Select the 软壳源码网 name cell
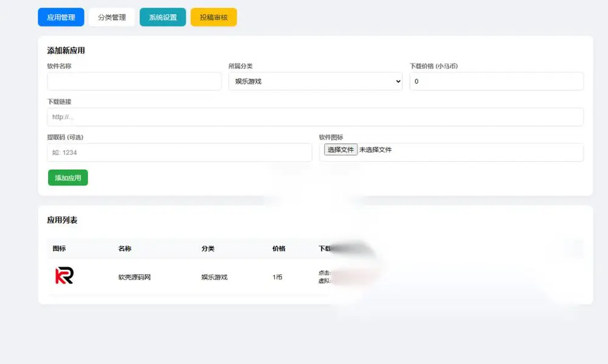Image resolution: width=608 pixels, height=364 pixels. tap(134, 277)
